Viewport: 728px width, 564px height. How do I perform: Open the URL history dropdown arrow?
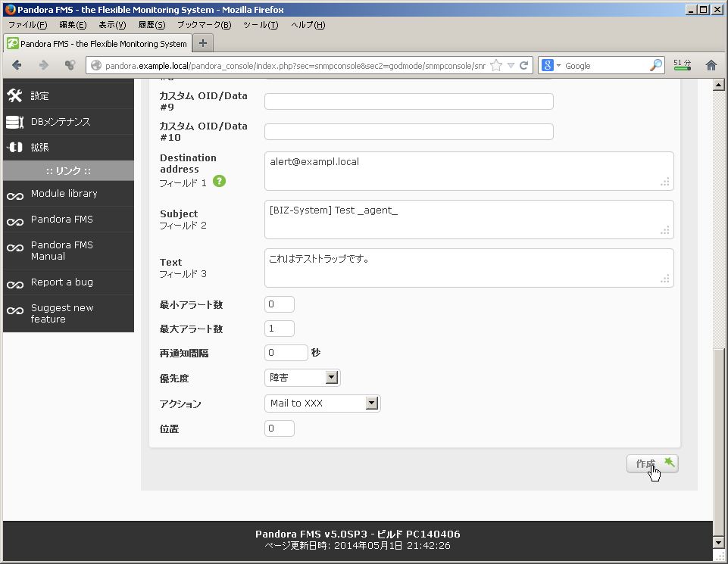tap(511, 65)
